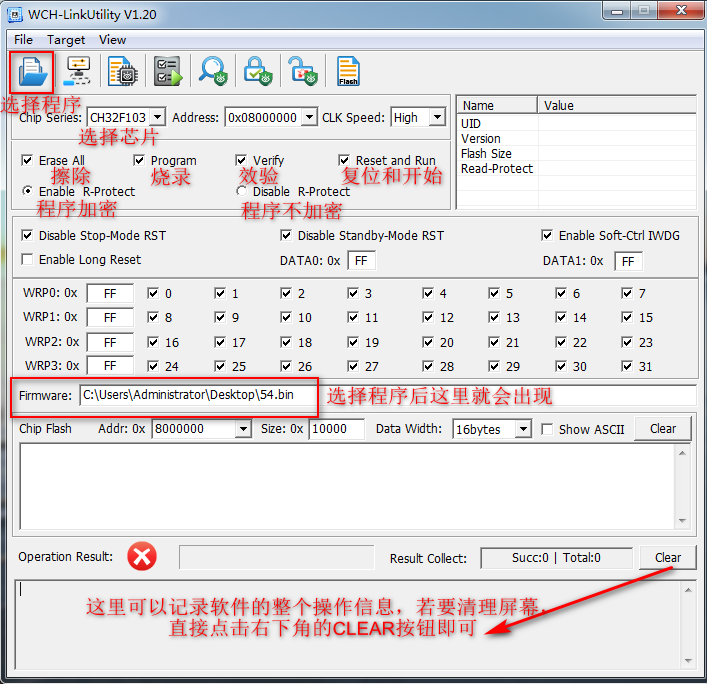Click the operation result progress bar
Viewport: 707px width, 684px height.
point(276,557)
